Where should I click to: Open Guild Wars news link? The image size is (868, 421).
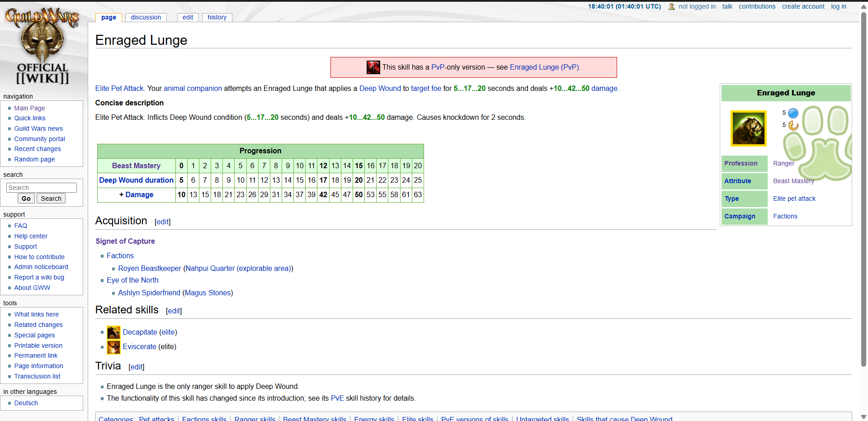[38, 128]
